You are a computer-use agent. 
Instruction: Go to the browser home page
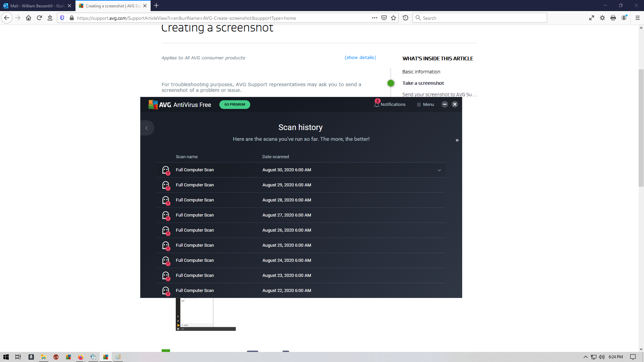pyautogui.click(x=29, y=18)
